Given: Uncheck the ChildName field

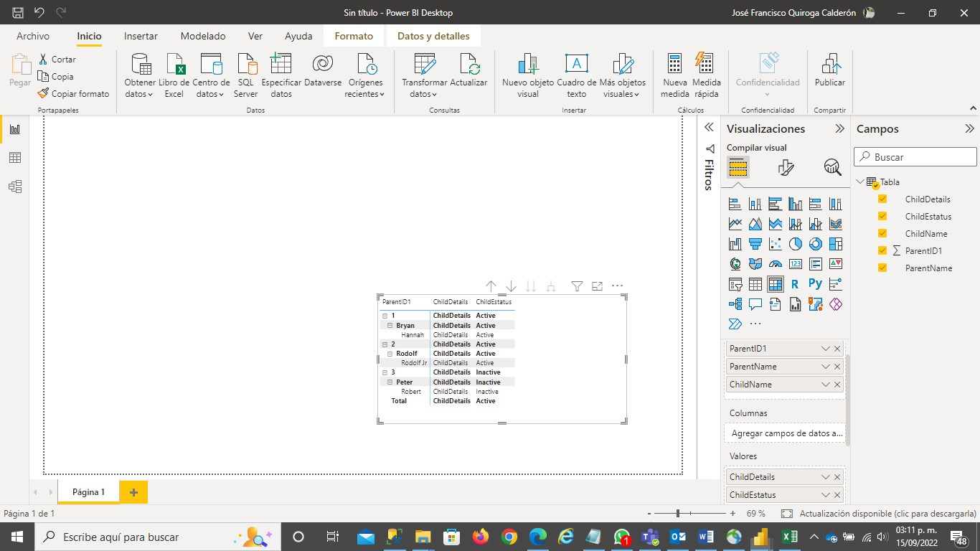Looking at the screenshot, I should pyautogui.click(x=882, y=233).
